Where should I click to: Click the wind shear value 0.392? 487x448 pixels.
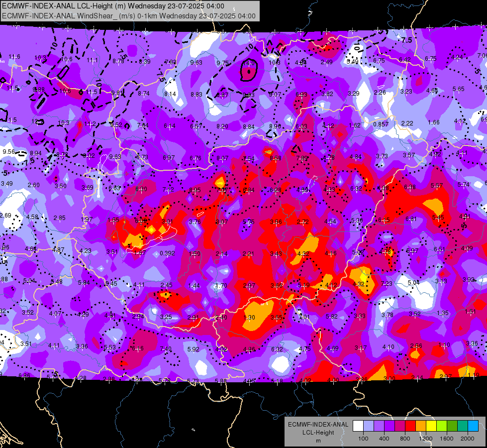tap(168, 253)
